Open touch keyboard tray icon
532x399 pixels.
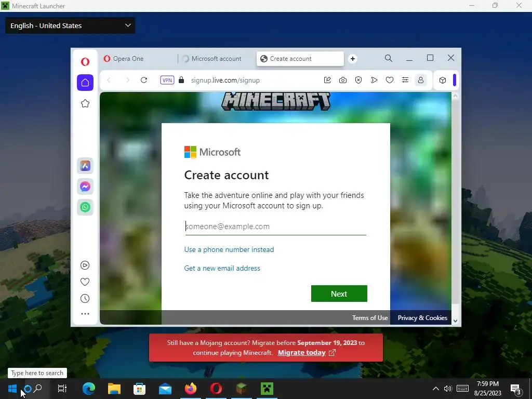462,389
